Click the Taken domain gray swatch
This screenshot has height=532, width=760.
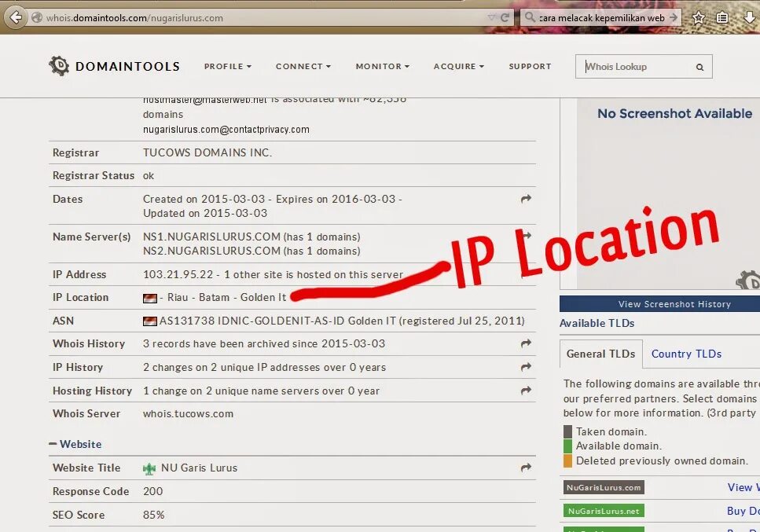pos(567,431)
